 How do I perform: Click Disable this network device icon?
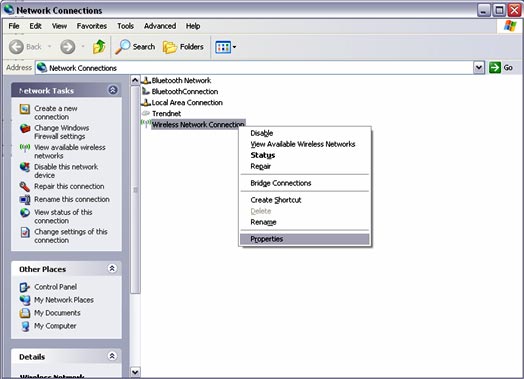click(x=25, y=167)
